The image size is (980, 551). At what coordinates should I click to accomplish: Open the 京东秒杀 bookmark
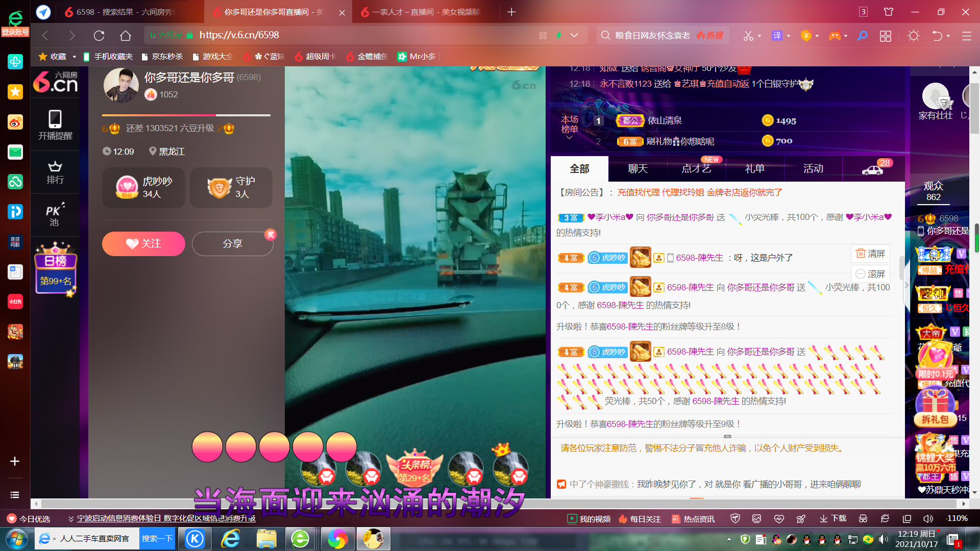click(x=162, y=57)
